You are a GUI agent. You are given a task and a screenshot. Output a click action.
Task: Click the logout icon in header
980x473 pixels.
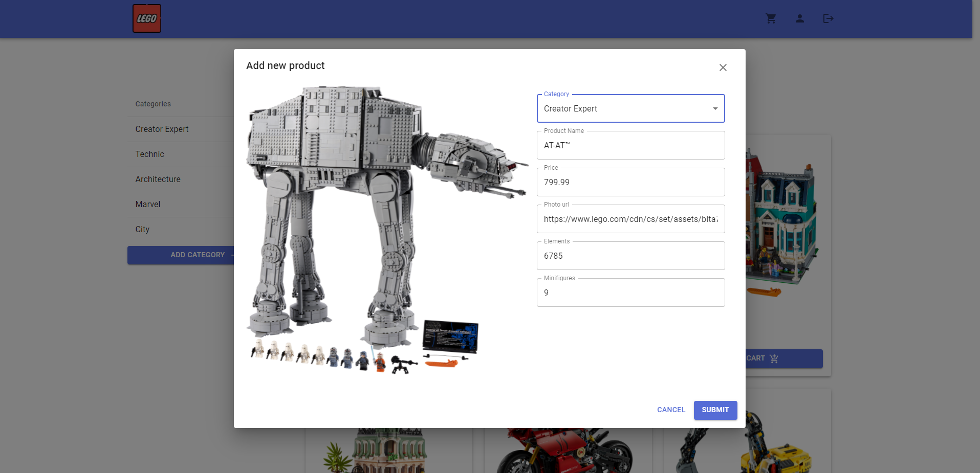(x=828, y=18)
